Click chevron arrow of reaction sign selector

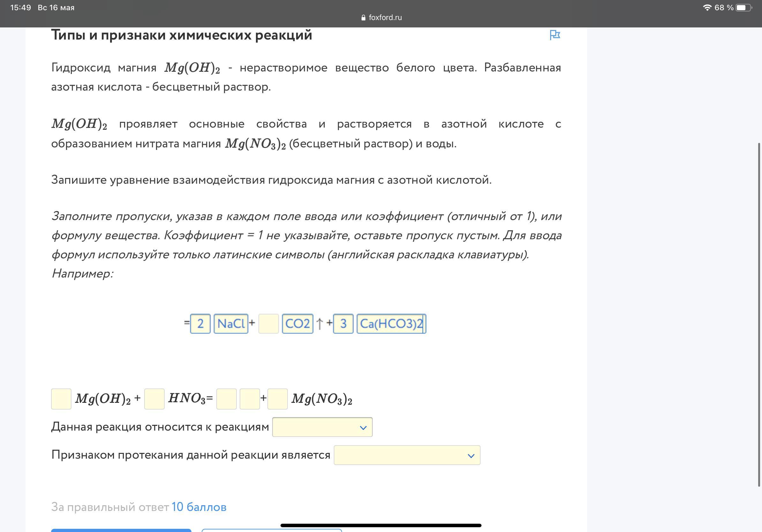[x=471, y=456]
